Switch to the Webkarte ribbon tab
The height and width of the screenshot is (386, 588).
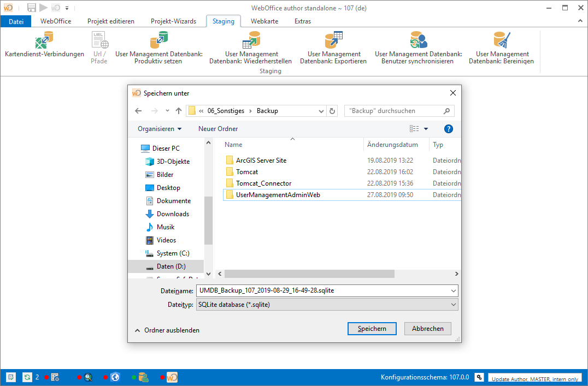pos(264,21)
